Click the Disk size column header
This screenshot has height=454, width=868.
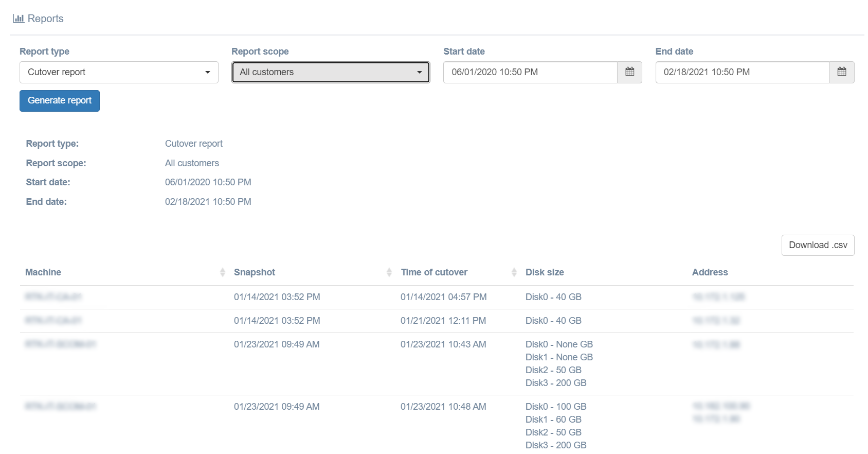(545, 272)
